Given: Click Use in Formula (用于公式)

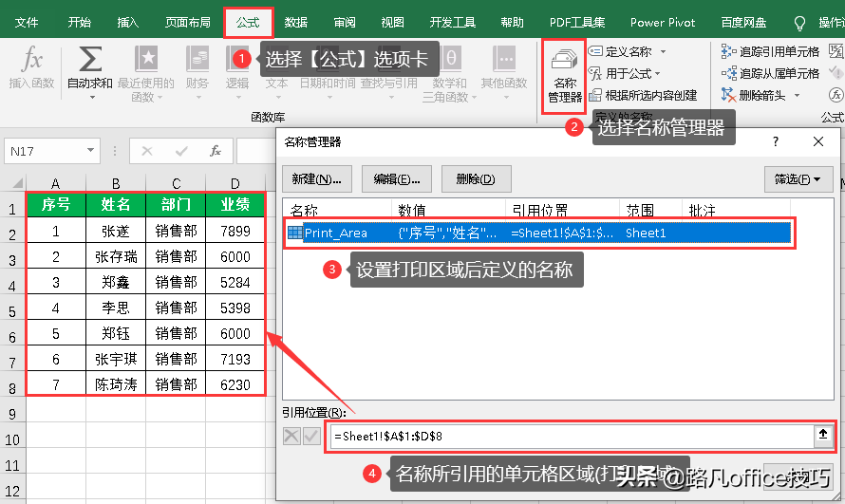Looking at the screenshot, I should tap(624, 73).
